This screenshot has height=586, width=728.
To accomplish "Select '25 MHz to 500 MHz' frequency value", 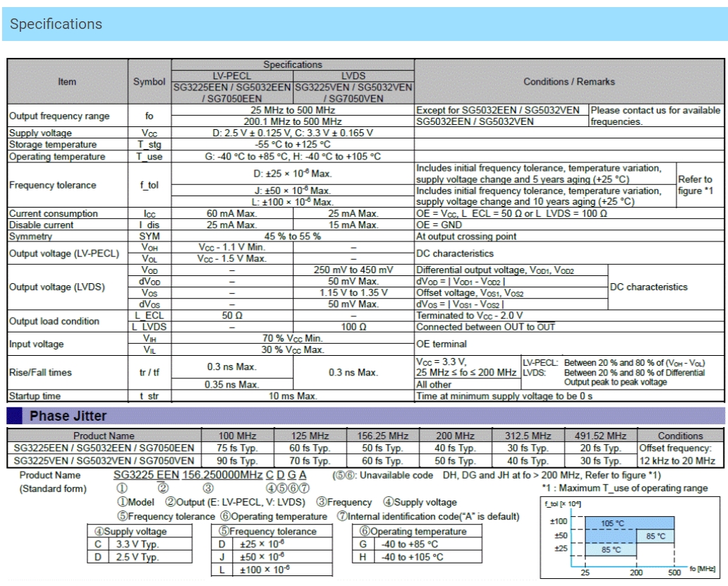I will tap(293, 110).
